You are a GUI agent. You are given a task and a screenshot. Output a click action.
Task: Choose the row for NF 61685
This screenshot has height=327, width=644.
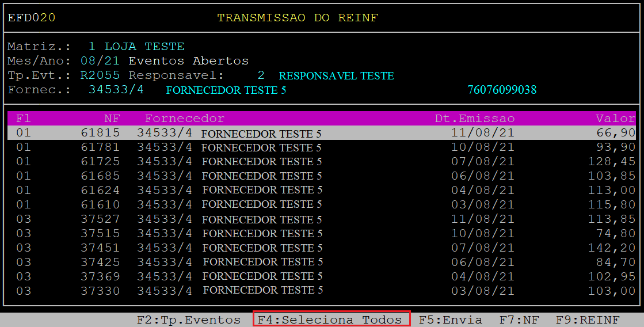click(x=321, y=176)
